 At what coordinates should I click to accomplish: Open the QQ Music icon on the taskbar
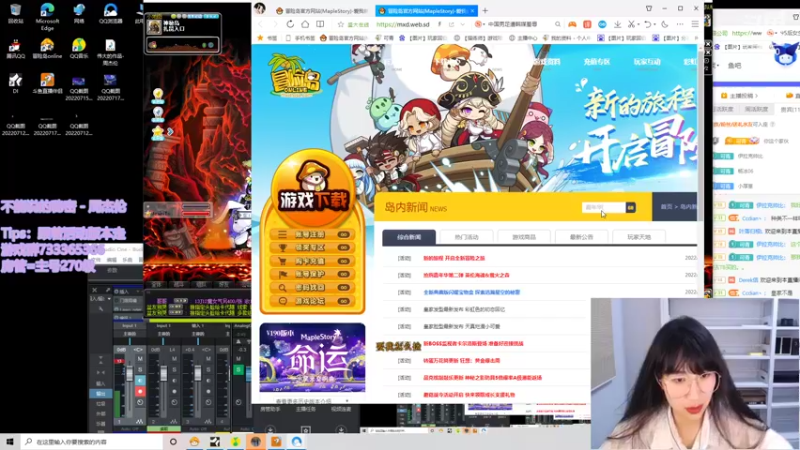pyautogui.click(x=235, y=441)
